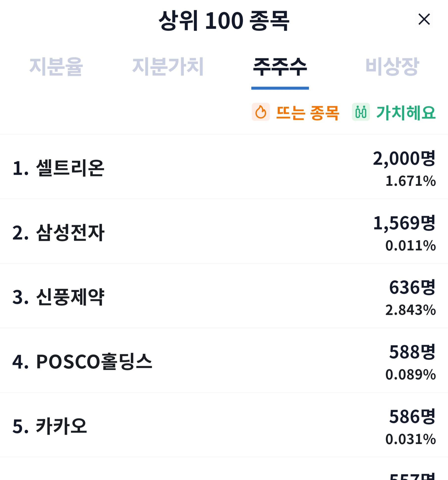Tap the 1,569명 shareholder count
The image size is (448, 480).
tap(404, 223)
